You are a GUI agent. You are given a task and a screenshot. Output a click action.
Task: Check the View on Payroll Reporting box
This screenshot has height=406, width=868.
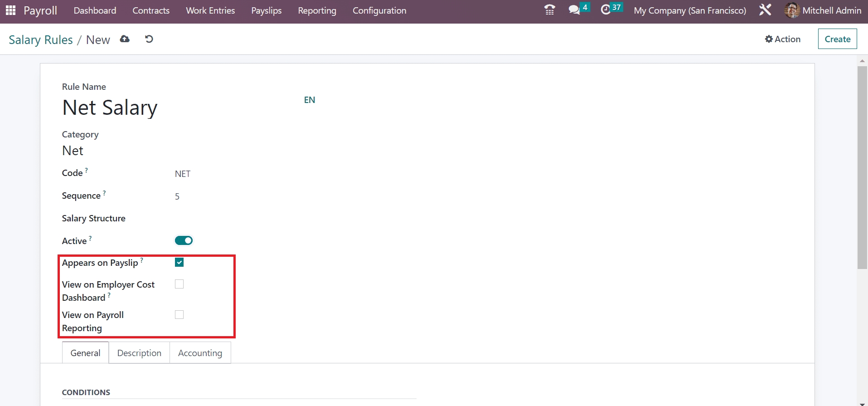click(x=179, y=315)
